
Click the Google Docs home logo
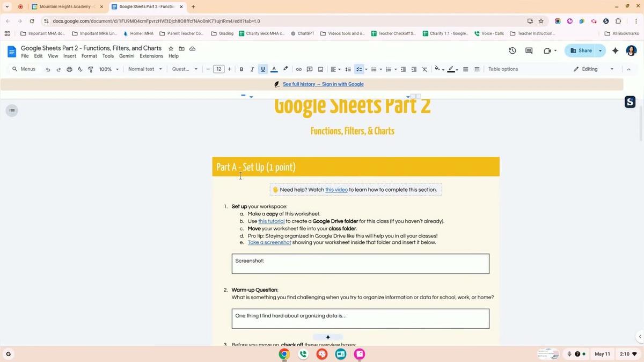click(12, 52)
